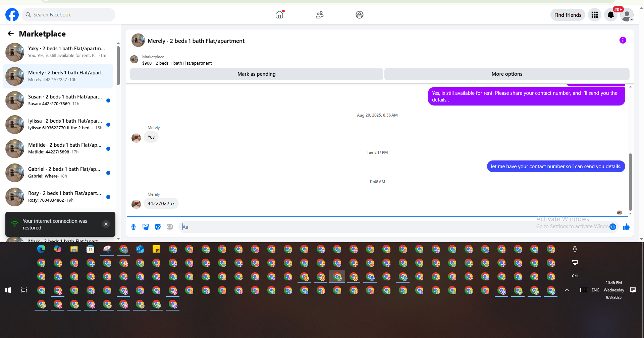The width and height of the screenshot is (644, 338).
Task: Open the notifications bell
Action: click(x=611, y=15)
